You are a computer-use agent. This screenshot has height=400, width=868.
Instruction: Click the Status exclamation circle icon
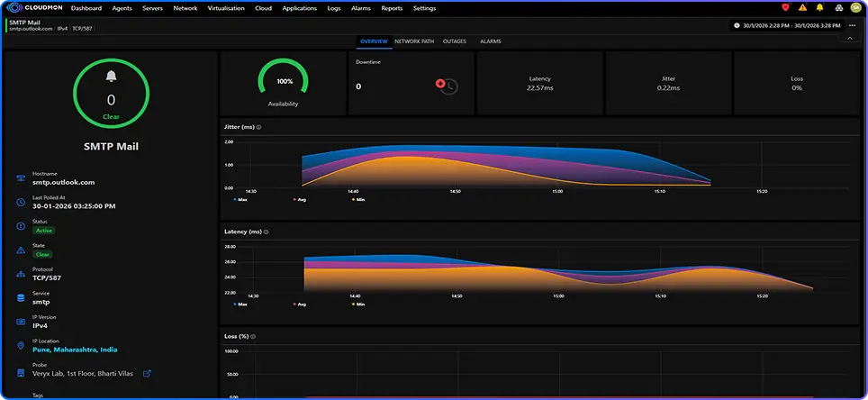21,226
